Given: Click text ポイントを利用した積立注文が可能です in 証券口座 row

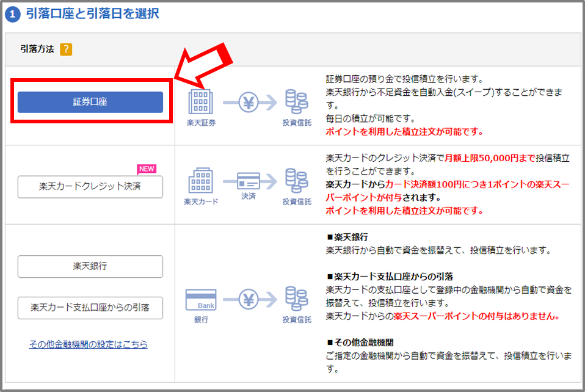Looking at the screenshot, I should [x=403, y=132].
